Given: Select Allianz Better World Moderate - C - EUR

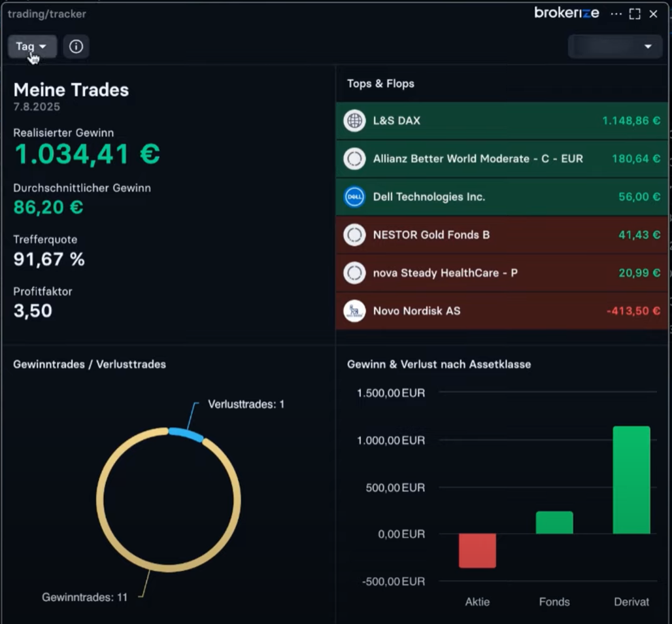Looking at the screenshot, I should 478,159.
